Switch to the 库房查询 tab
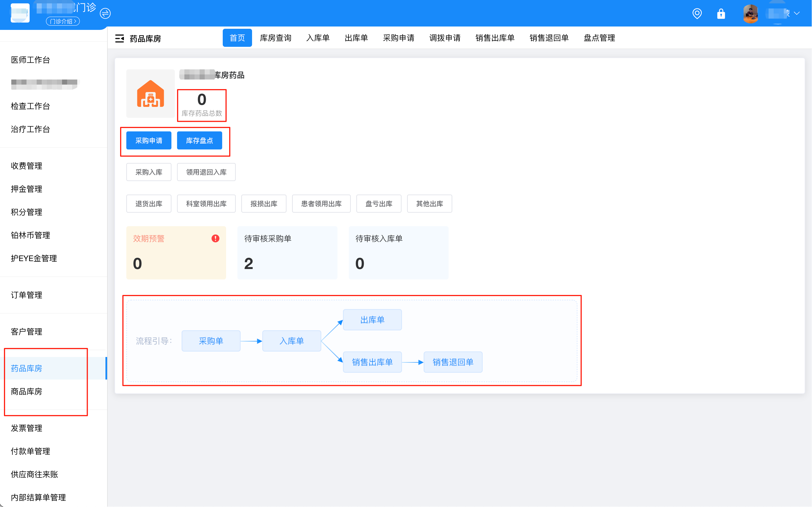The image size is (812, 507). pyautogui.click(x=275, y=38)
